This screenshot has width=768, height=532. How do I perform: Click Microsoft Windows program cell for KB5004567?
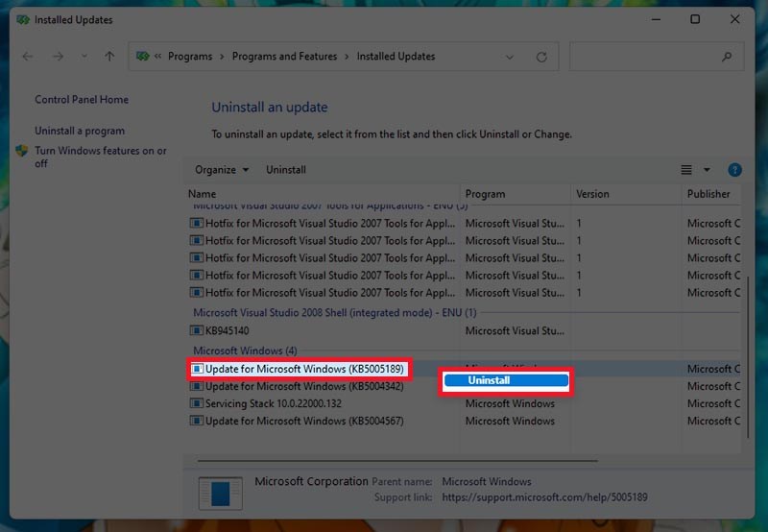pos(510,421)
